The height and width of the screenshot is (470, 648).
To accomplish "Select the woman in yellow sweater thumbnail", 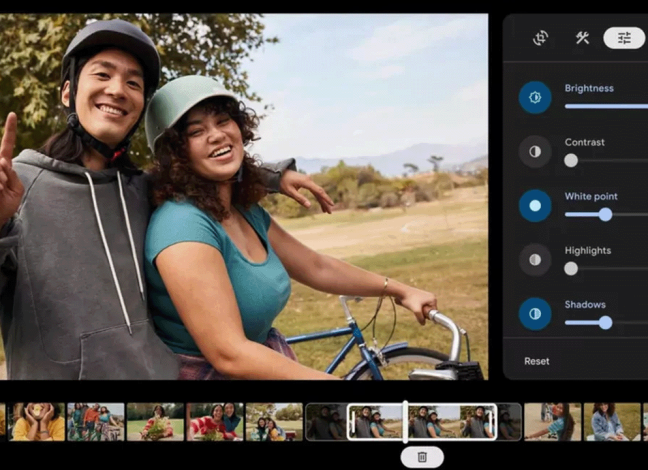I will 37,422.
